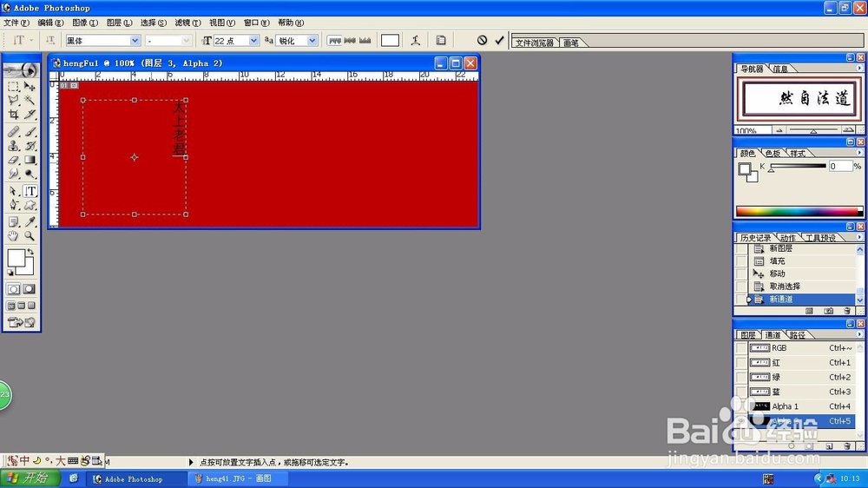
Task: Switch to the 动作 tab
Action: [788, 238]
